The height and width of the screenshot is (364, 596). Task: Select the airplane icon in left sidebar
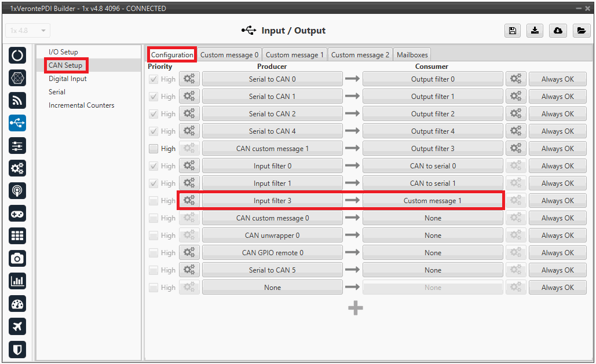pos(18,326)
